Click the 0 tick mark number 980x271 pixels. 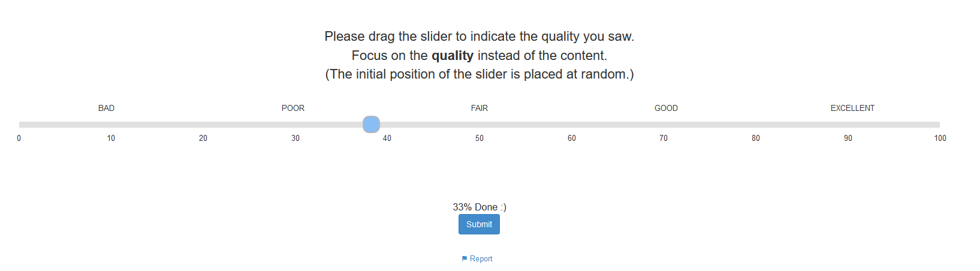point(19,138)
